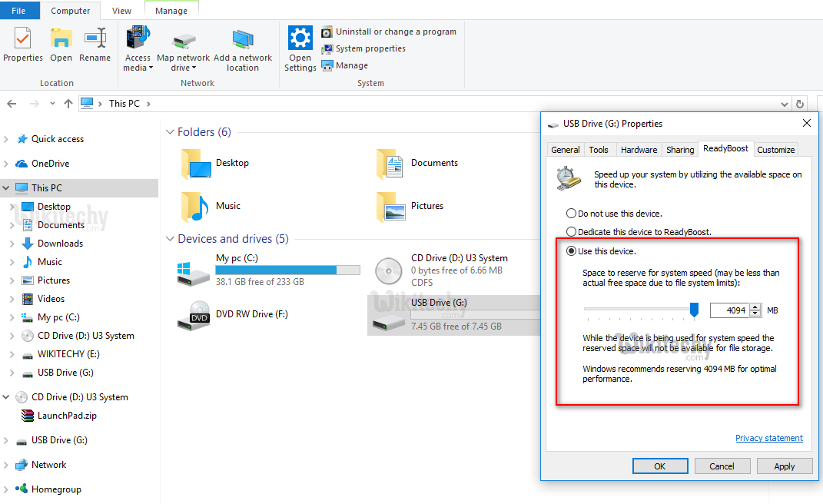Screen dimensions: 823x504
Task: Open the Hardware tab in Properties dialog
Action: pos(639,150)
